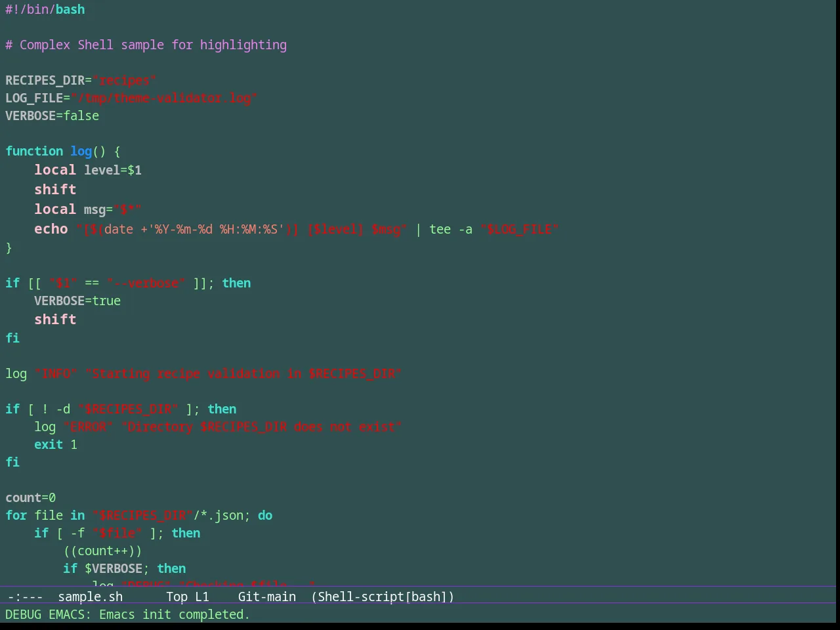
Task: Click the VERBOSE=false line
Action: coord(52,115)
